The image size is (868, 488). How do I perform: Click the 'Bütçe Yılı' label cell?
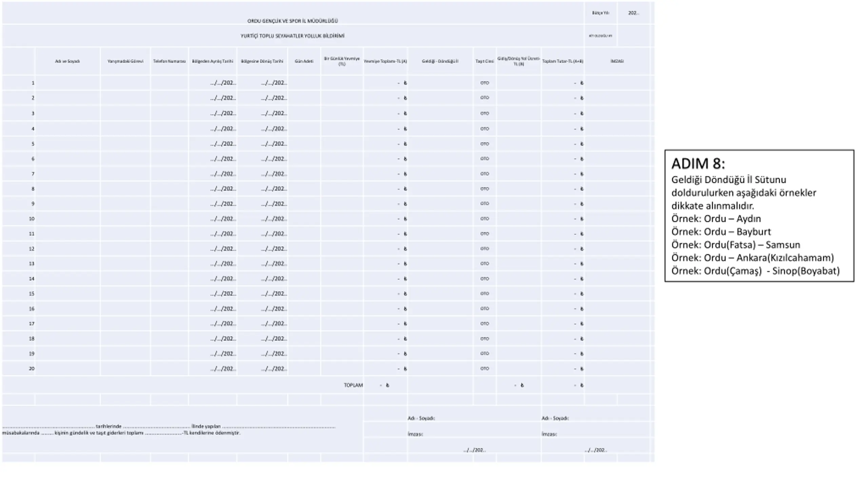[600, 13]
